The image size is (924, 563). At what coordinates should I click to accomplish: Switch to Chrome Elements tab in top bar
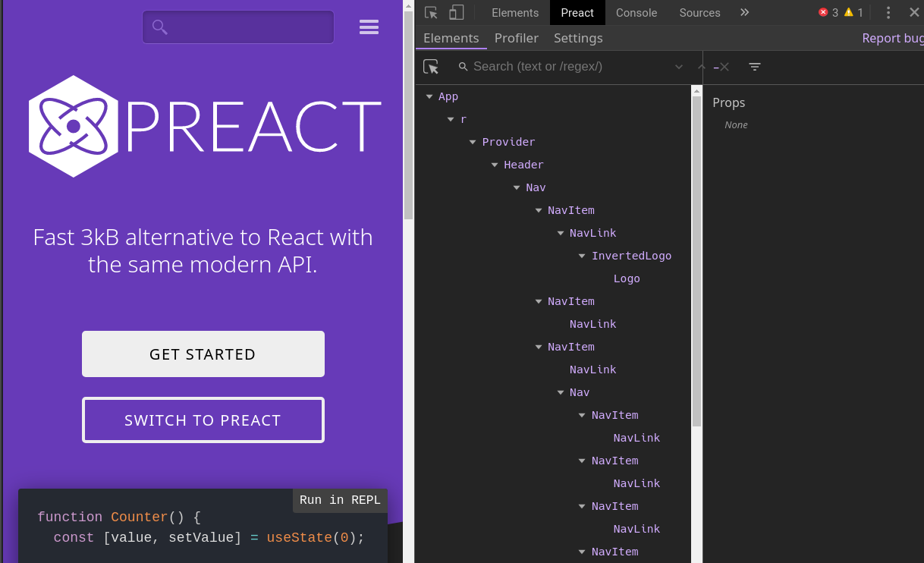pyautogui.click(x=515, y=12)
